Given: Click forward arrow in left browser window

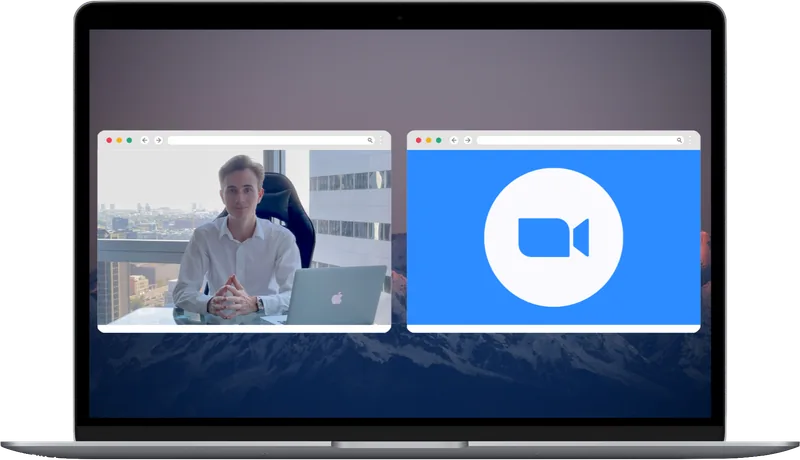Looking at the screenshot, I should point(159,140).
